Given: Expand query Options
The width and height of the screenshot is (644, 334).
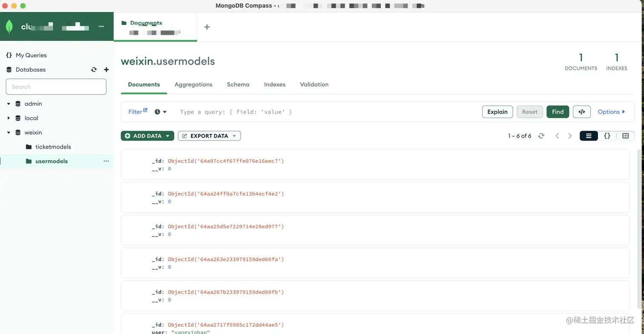Looking at the screenshot, I should click(611, 112).
